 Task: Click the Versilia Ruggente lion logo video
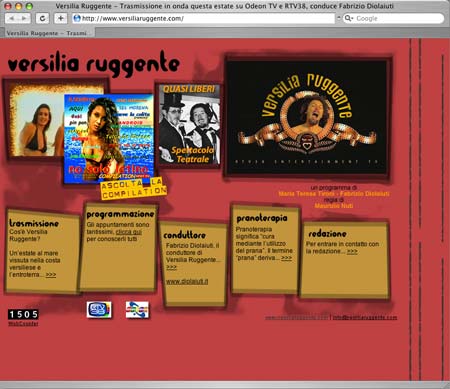click(x=307, y=117)
